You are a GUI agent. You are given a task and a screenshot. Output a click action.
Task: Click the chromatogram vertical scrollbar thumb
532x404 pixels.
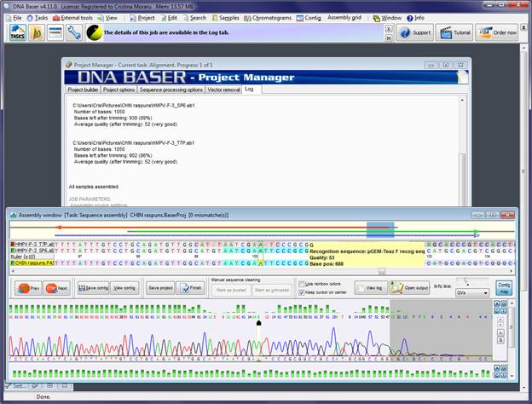512,327
